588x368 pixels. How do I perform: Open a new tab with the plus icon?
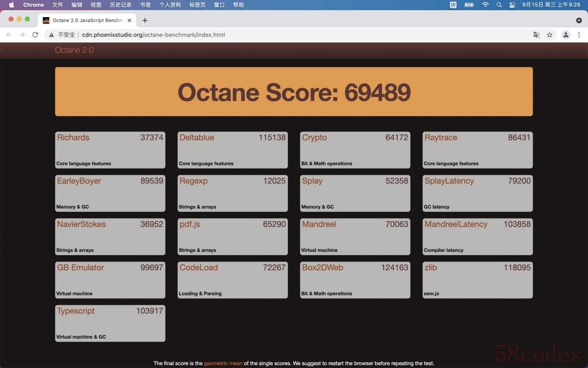click(x=145, y=20)
